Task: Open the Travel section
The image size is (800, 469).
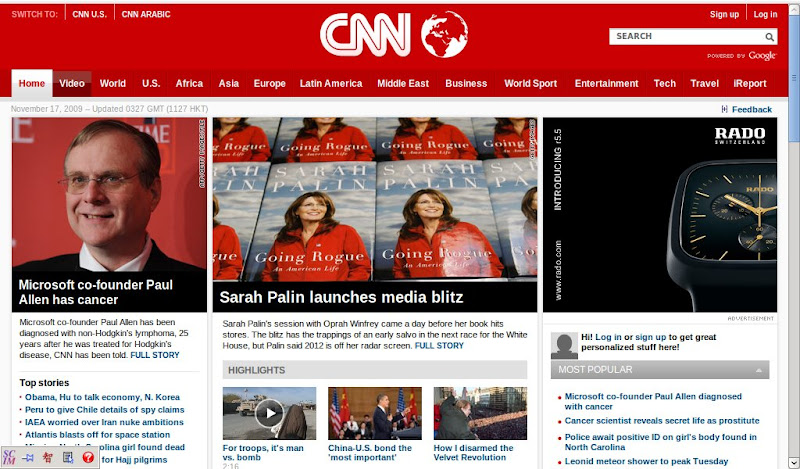Action: tap(705, 83)
